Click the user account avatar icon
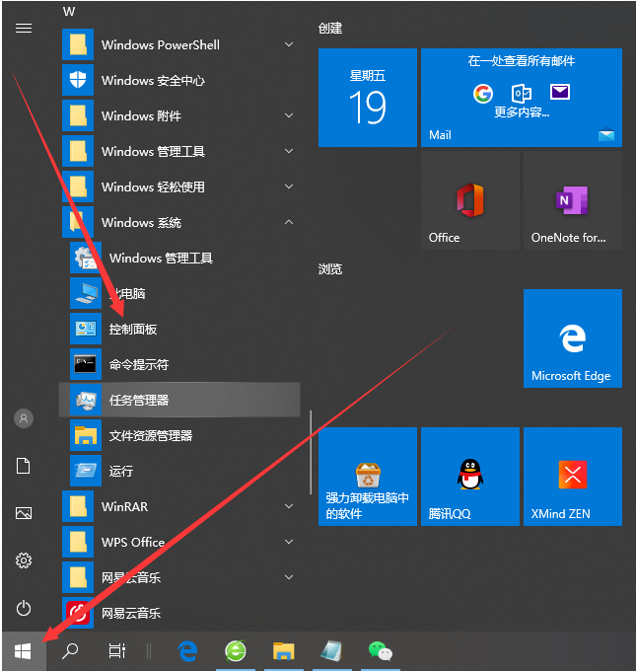Viewport: 636px width, 672px height. tap(24, 418)
